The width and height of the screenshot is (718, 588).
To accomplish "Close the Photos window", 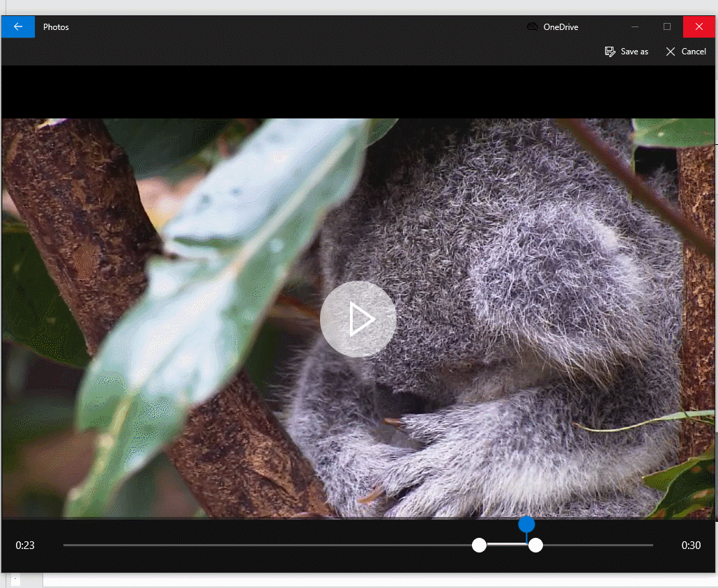I will click(x=698, y=26).
